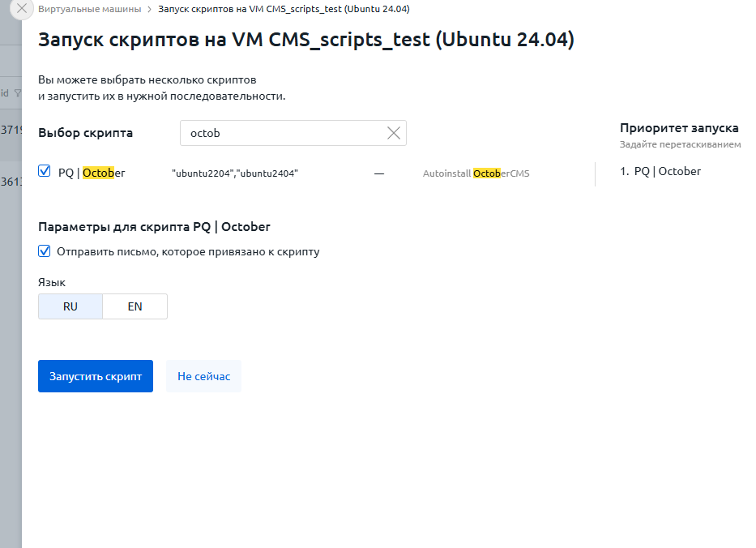Viewport: 756px width, 548px height.
Task: Switch script language to EN
Action: (135, 306)
